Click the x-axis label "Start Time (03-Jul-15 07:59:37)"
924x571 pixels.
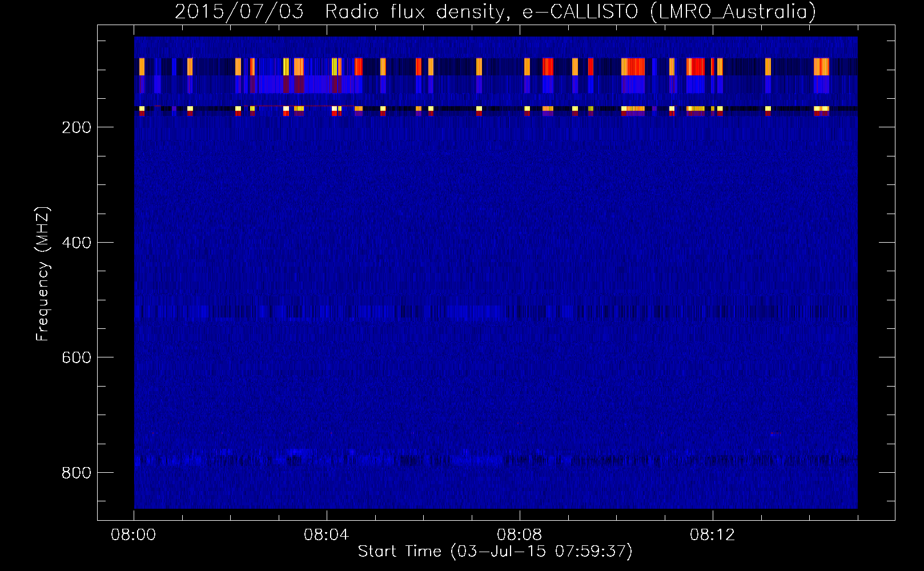[495, 552]
